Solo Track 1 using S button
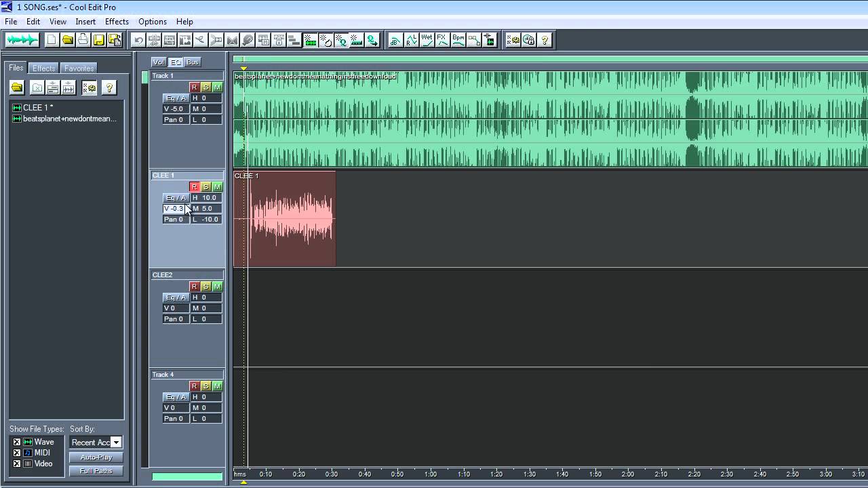 coord(205,87)
